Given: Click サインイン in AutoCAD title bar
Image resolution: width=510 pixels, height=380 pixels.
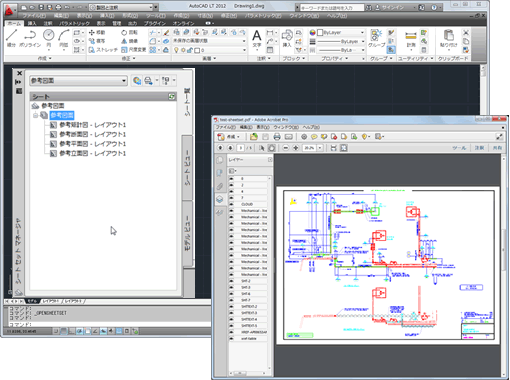Looking at the screenshot, I should (x=394, y=7).
